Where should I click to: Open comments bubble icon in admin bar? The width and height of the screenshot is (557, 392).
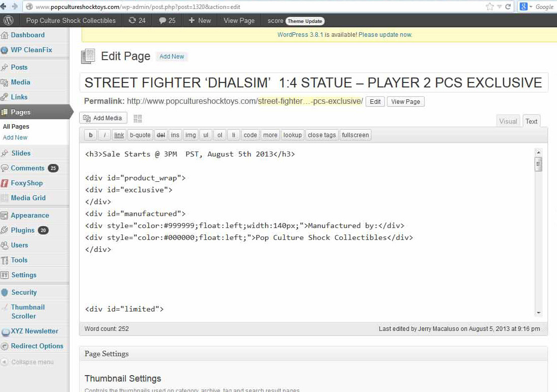[x=163, y=20]
